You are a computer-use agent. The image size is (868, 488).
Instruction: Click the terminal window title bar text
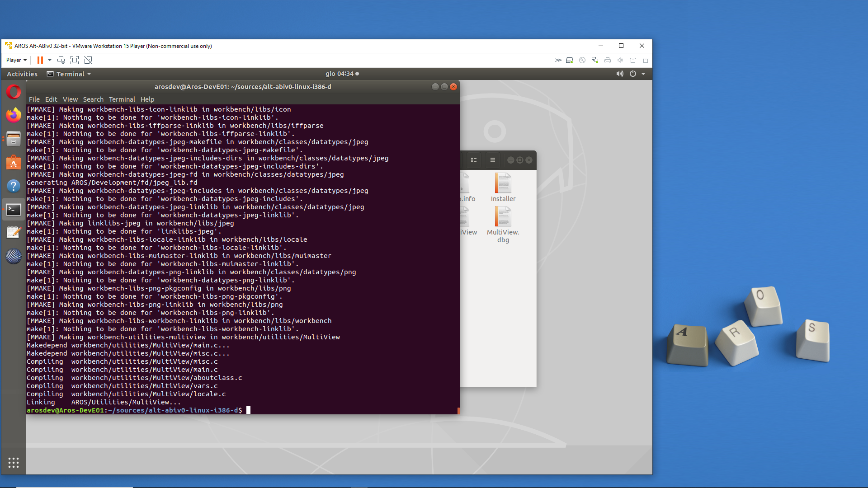(243, 87)
